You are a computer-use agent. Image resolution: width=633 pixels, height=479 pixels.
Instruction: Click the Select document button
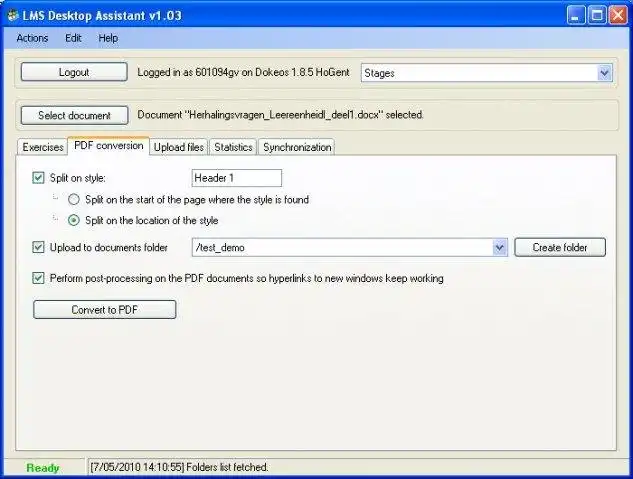coord(74,115)
